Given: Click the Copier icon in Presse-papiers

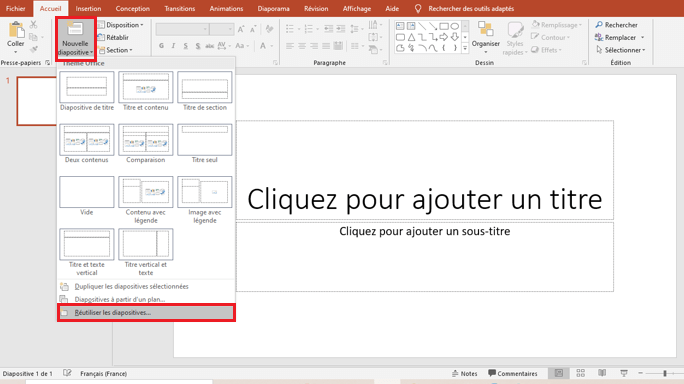Looking at the screenshot, I should click(x=33, y=37).
